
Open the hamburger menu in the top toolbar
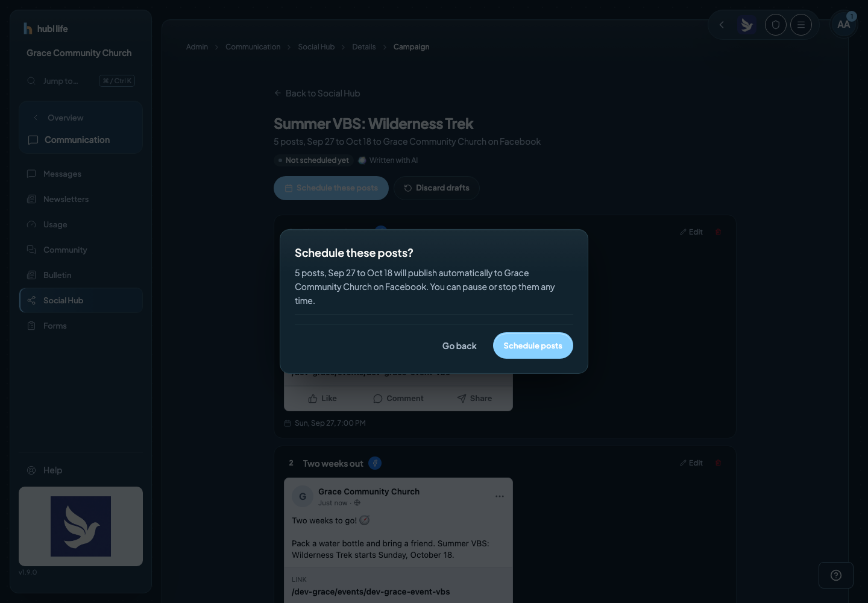click(x=801, y=25)
